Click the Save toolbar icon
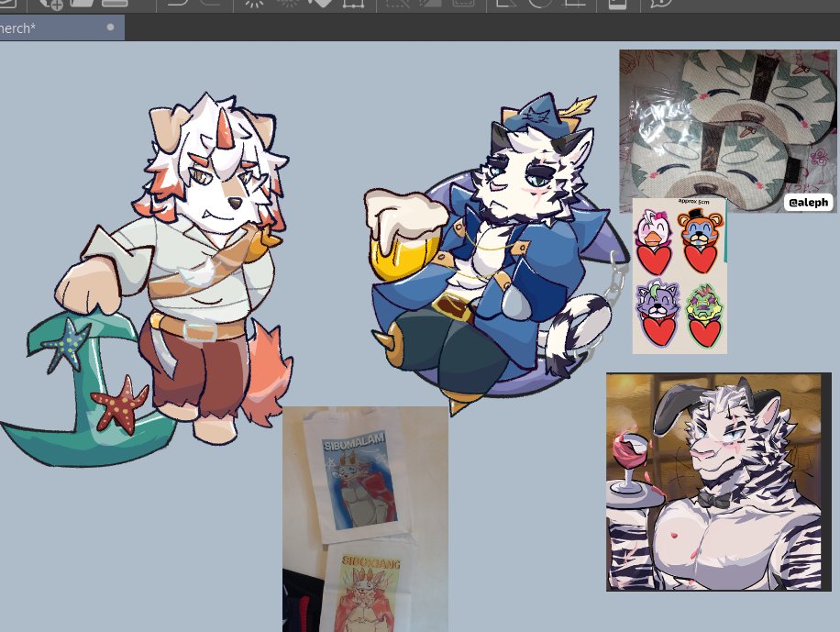 pyautogui.click(x=115, y=4)
